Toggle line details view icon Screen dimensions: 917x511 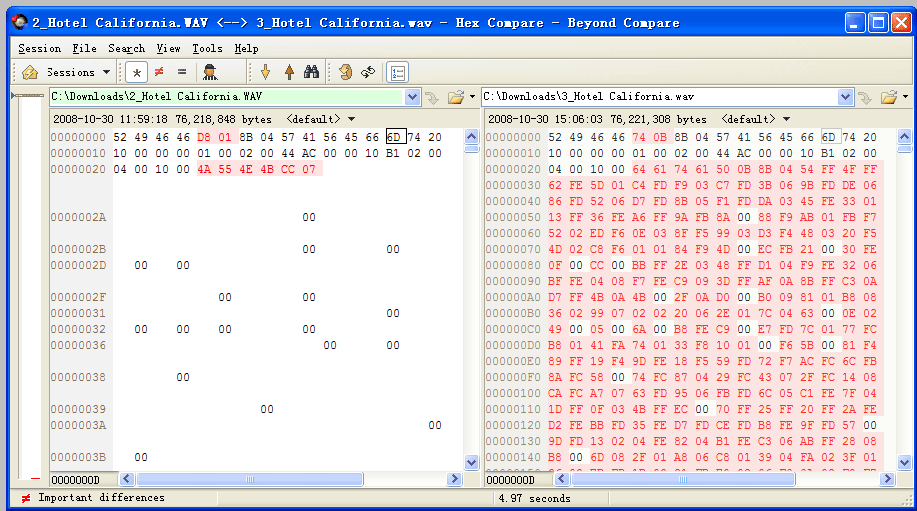point(398,72)
